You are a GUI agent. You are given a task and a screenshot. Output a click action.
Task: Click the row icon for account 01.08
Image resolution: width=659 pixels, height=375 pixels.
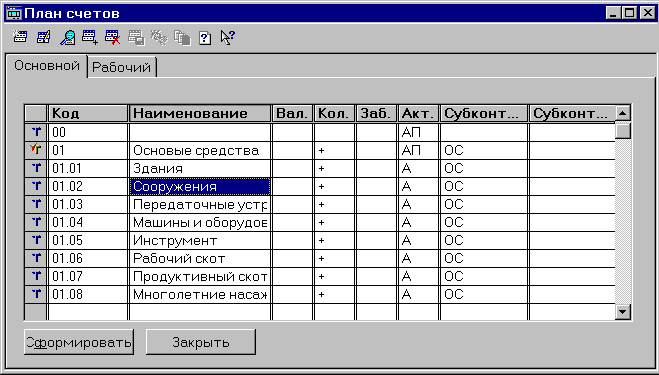[x=36, y=294]
